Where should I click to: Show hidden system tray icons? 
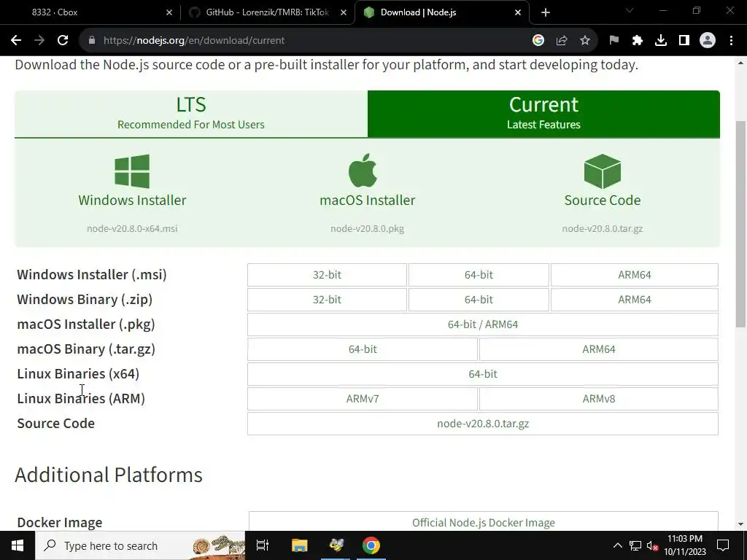tap(617, 545)
